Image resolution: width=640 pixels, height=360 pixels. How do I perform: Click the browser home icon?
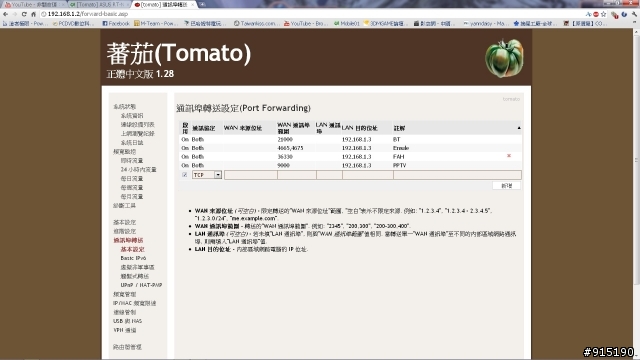point(33,14)
